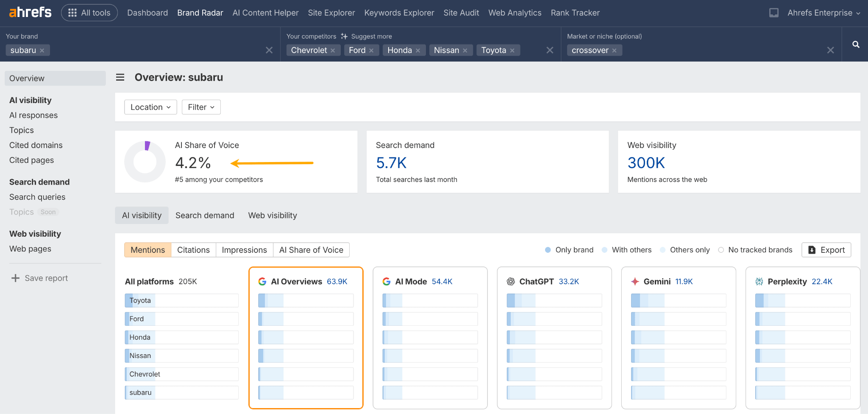
Task: Open the Web visibility tab
Action: 272,215
